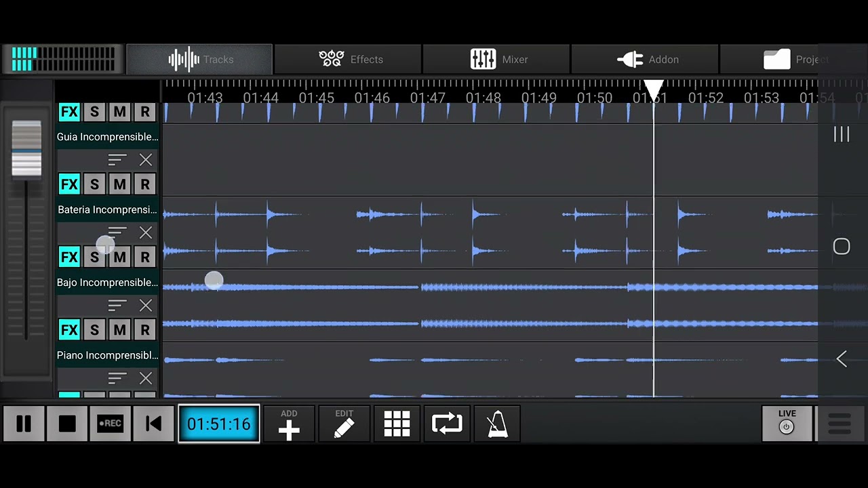The width and height of the screenshot is (868, 488).
Task: Tap the Android back arrow
Action: (x=842, y=359)
